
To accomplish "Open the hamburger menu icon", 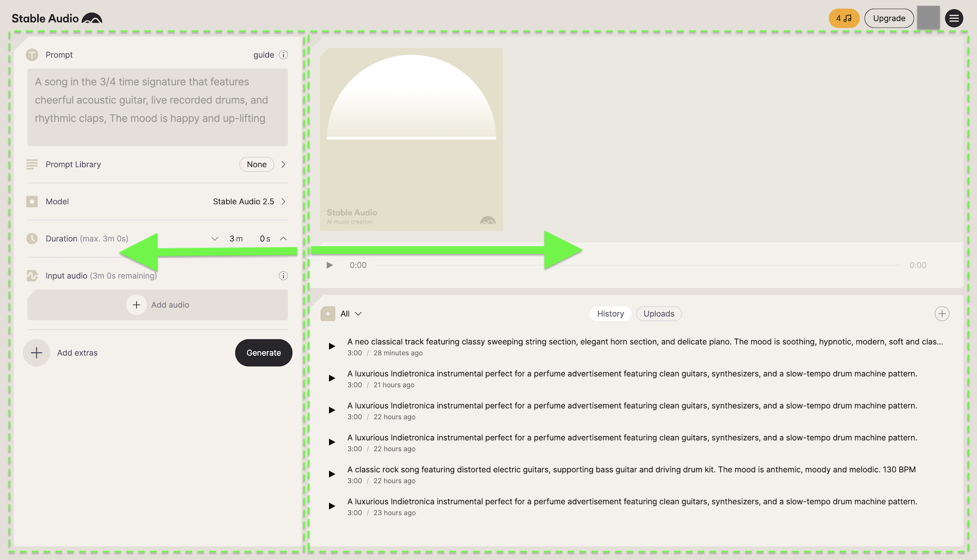I will coord(954,18).
